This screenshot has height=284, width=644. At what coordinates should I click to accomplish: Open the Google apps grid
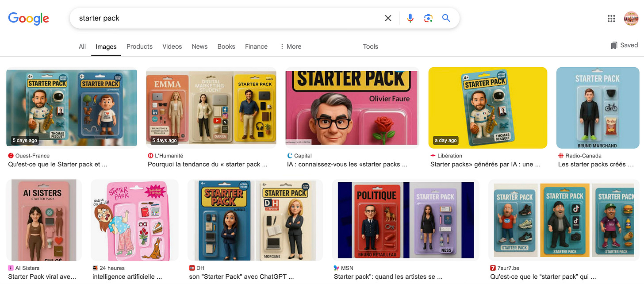pos(611,18)
